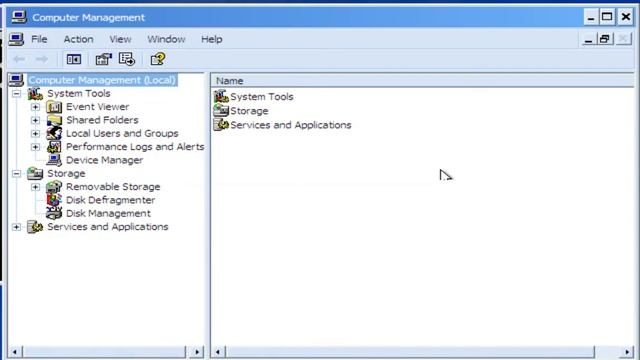Viewport: 640px width, 360px height.
Task: Collapse the System Tools node
Action: pos(16,94)
